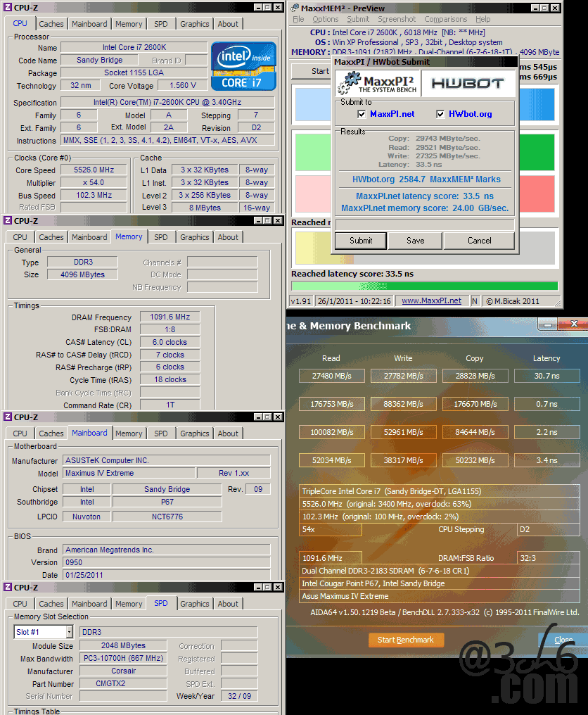
Task: Cancel the MaxxPI / HWbot Submit dialog
Action: tap(480, 240)
